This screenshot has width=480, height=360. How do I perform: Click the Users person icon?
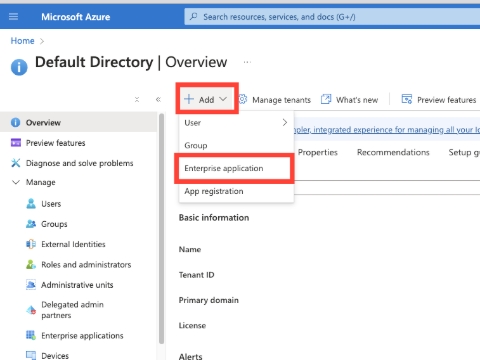click(31, 203)
